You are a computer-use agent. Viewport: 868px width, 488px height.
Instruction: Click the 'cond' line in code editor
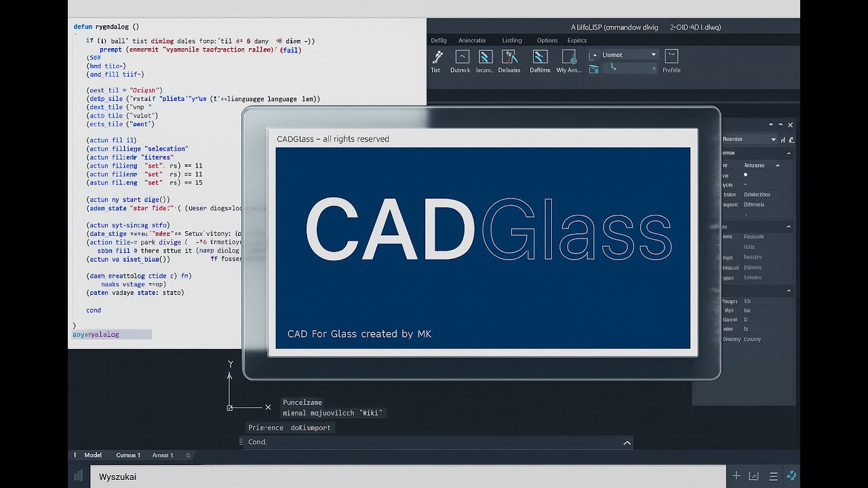coord(94,310)
